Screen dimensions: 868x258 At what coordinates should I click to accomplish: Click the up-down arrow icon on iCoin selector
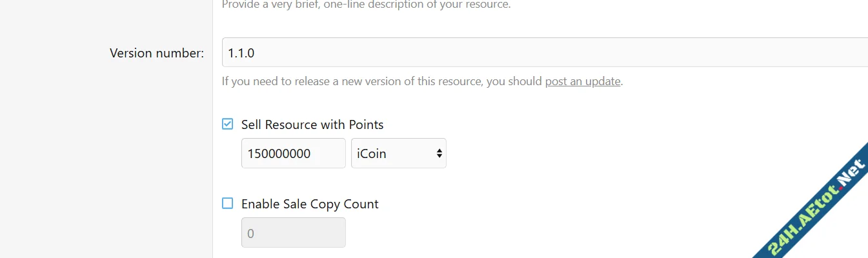pos(439,154)
